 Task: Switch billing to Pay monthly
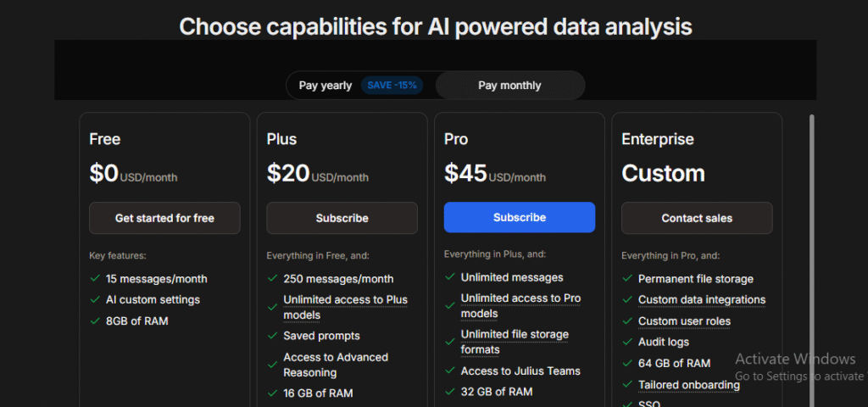click(509, 86)
